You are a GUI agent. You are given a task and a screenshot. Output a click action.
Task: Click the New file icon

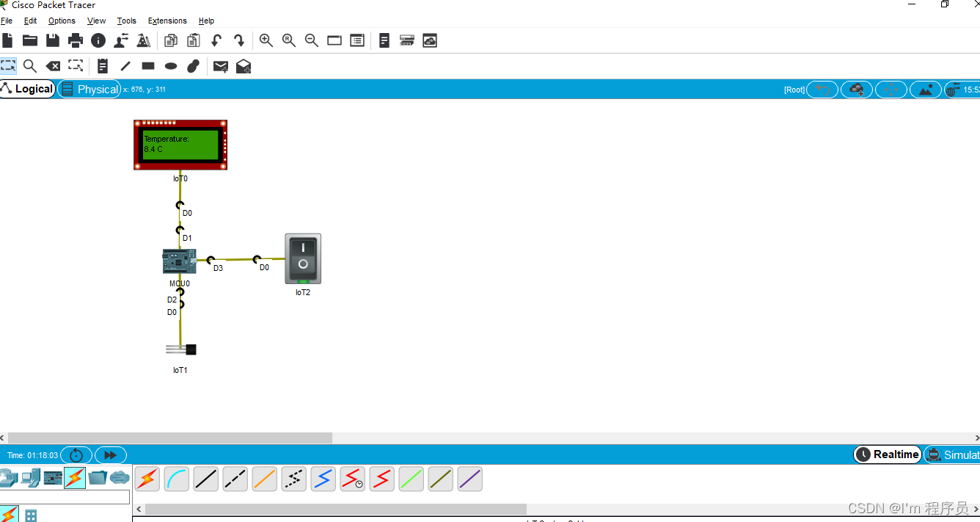pyautogui.click(x=7, y=40)
